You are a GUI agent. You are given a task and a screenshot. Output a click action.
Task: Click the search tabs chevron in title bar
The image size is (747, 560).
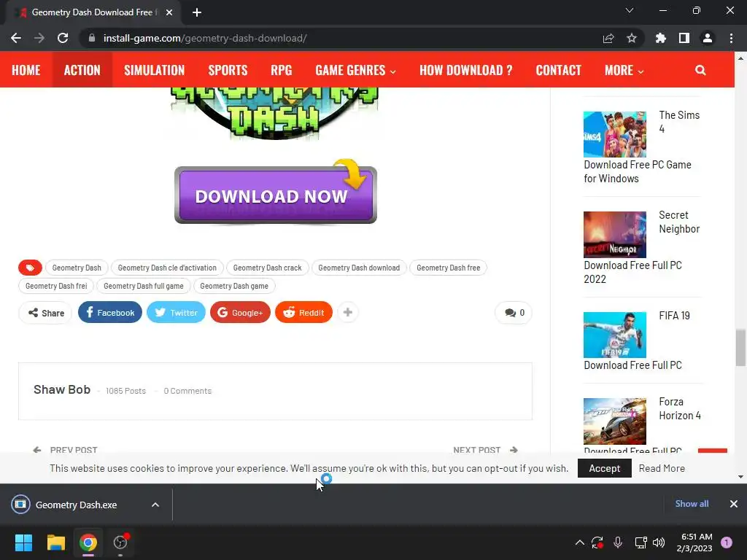coord(630,10)
